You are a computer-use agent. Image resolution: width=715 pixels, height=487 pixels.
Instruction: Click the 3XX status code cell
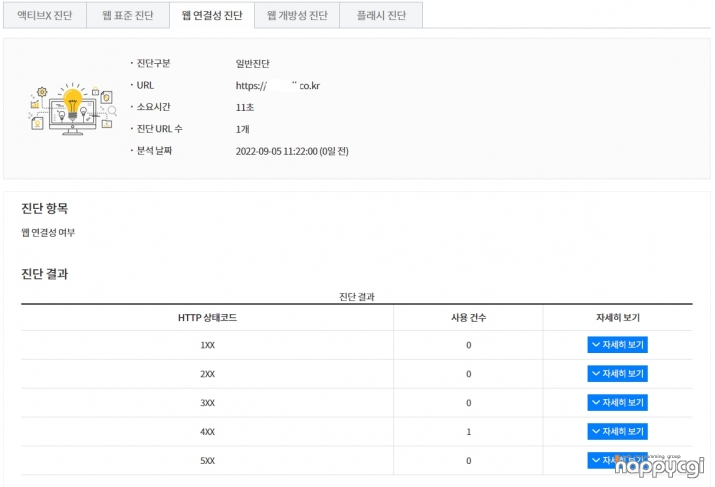[x=207, y=403]
